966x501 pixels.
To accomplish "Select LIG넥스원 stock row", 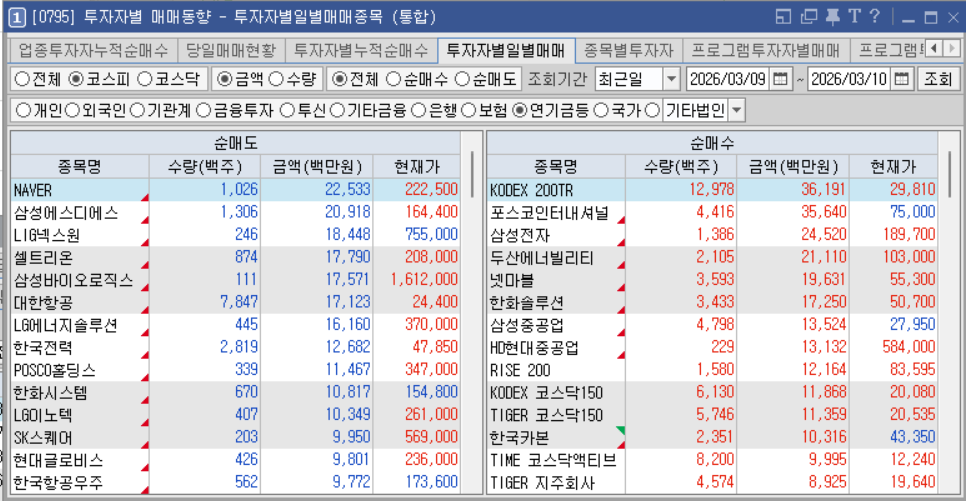I will 235,235.
